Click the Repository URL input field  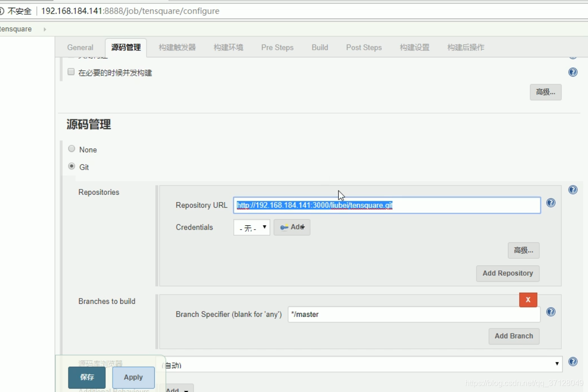coord(387,205)
